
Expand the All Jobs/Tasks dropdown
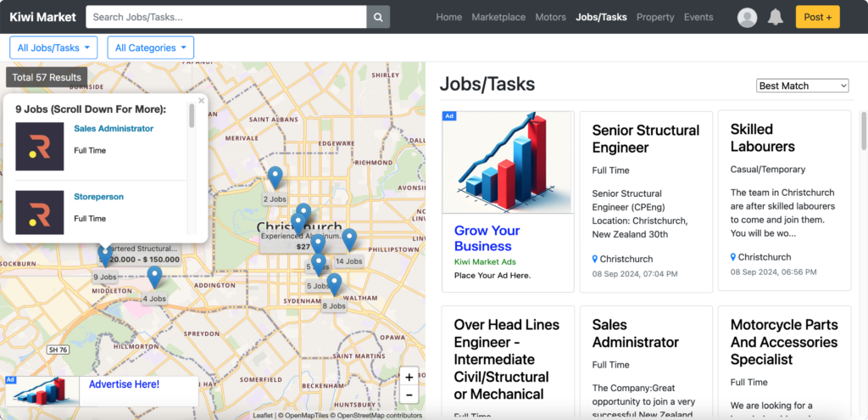53,48
